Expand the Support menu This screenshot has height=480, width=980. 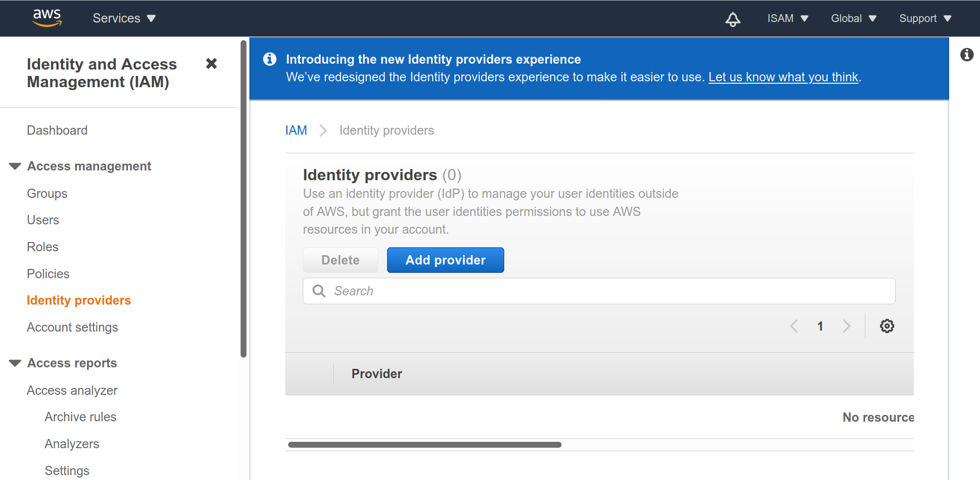point(925,19)
